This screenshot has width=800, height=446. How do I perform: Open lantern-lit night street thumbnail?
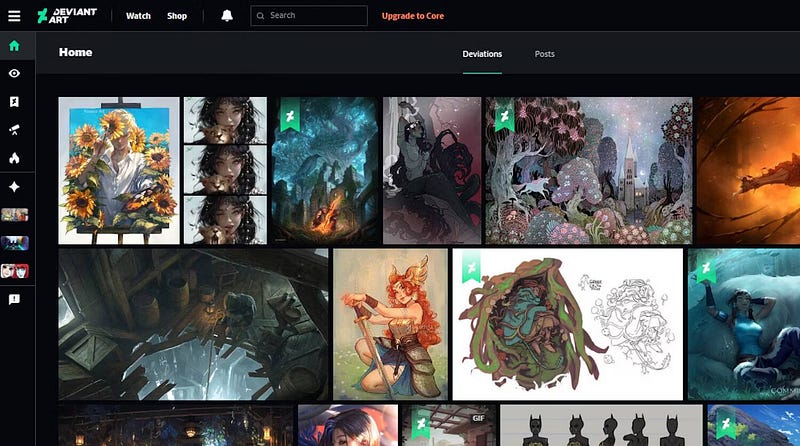coord(176,426)
